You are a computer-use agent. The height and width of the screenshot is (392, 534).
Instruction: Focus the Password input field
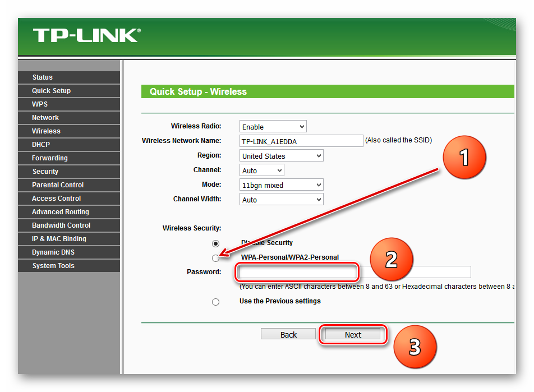[x=355, y=273]
